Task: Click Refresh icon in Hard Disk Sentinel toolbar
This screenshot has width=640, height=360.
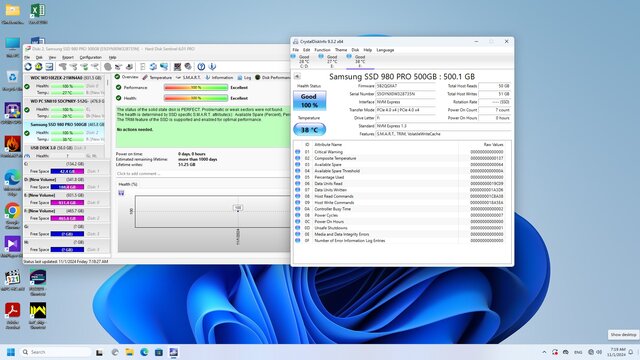Action: point(28,67)
